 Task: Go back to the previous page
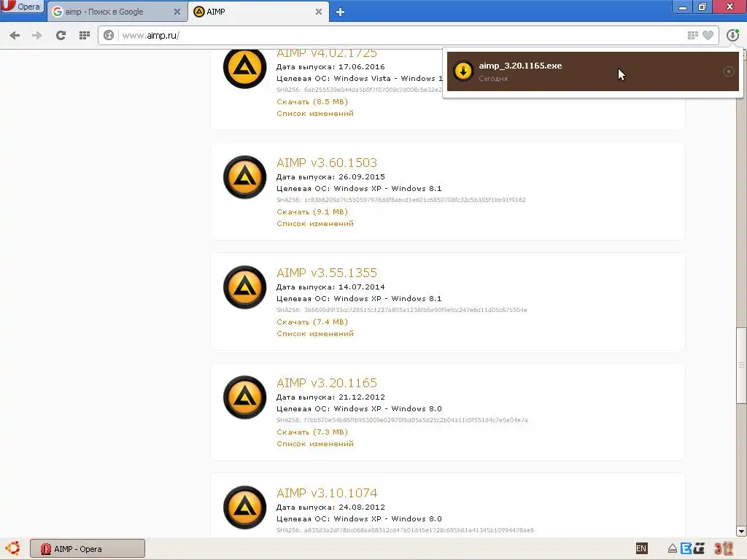(15, 35)
